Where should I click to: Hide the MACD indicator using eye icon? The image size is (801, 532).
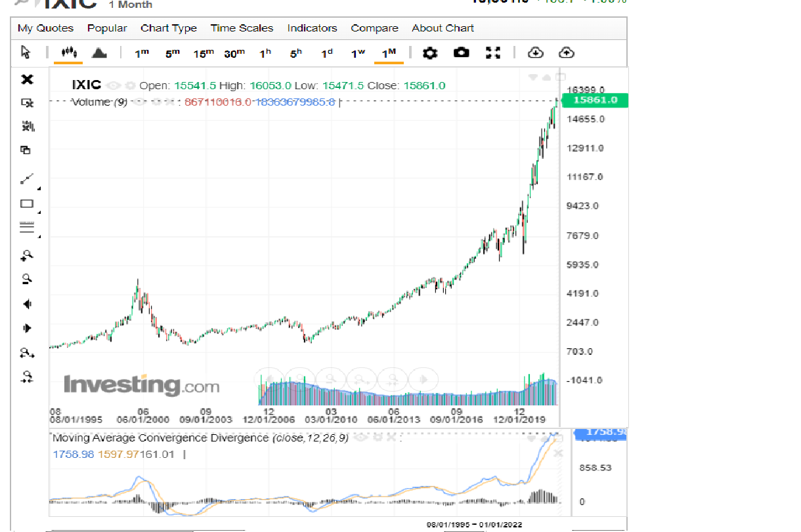360,438
